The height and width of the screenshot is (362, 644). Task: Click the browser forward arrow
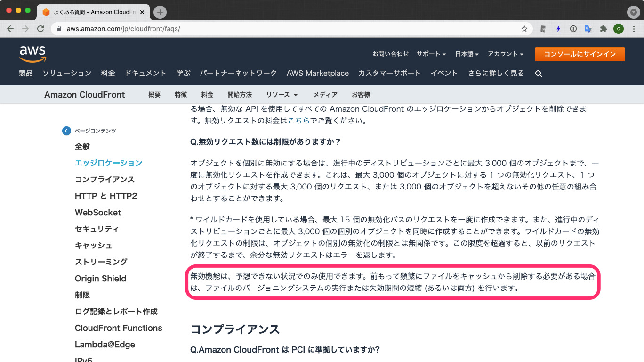(25, 29)
